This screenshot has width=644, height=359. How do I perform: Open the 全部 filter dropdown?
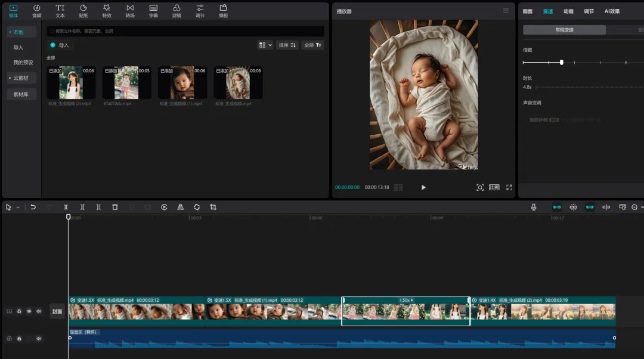pos(312,45)
